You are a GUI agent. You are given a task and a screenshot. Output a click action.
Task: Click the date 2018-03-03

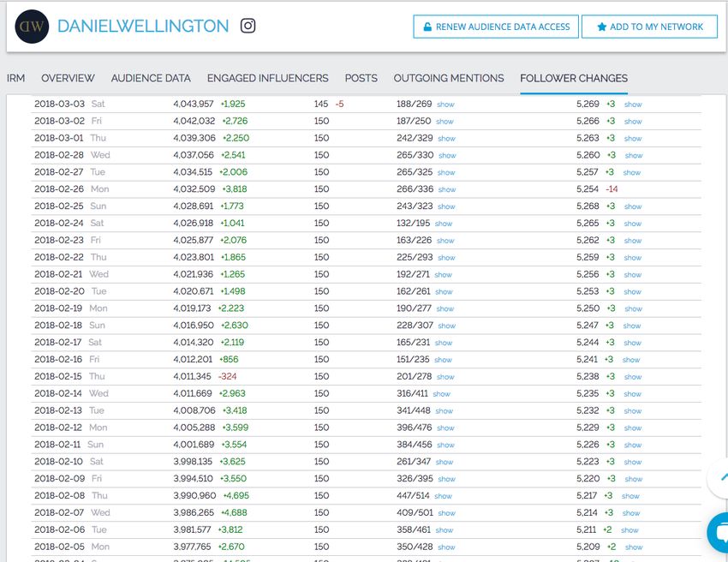click(59, 104)
